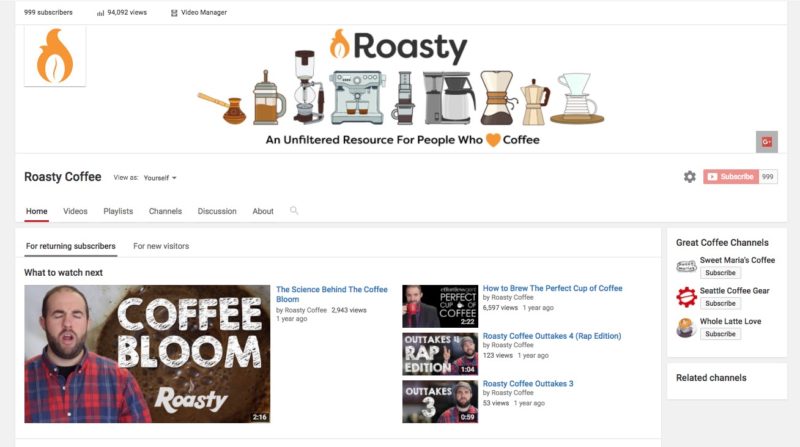Click the 94,092 views analytics link
Screen dimensions: 800x447
click(122, 12)
